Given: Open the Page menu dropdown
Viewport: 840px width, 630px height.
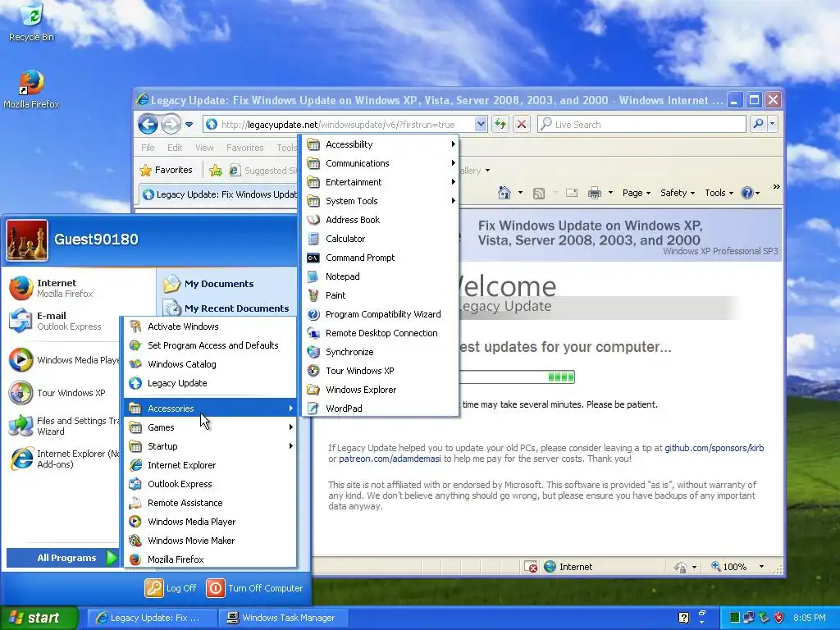Looking at the screenshot, I should [637, 193].
